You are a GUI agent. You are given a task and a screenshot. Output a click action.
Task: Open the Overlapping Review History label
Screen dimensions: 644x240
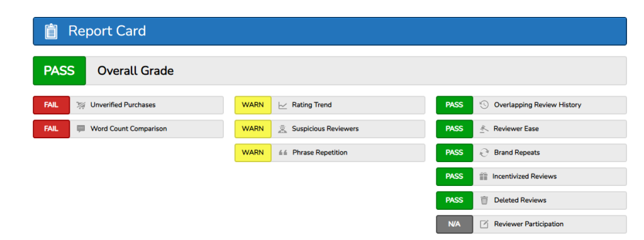click(538, 105)
